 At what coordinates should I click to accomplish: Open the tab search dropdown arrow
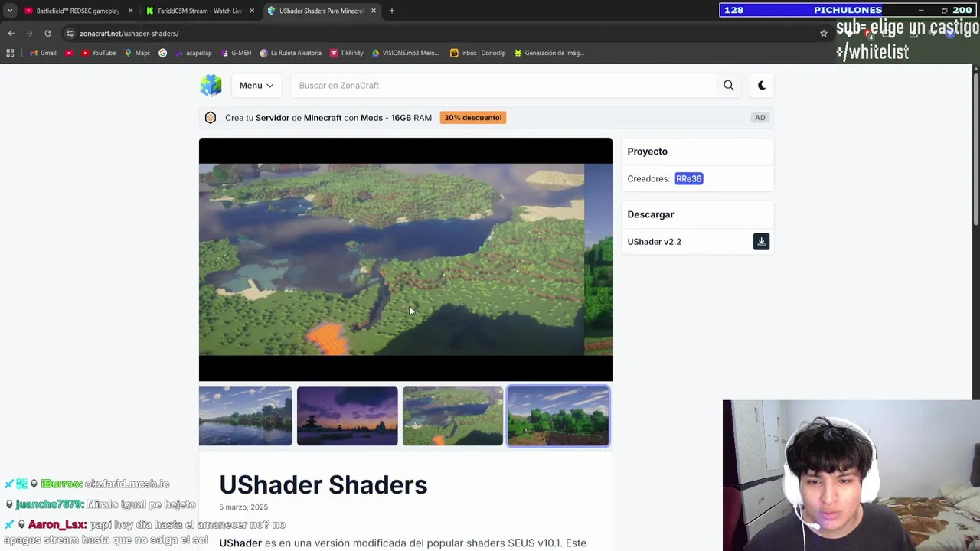10,11
